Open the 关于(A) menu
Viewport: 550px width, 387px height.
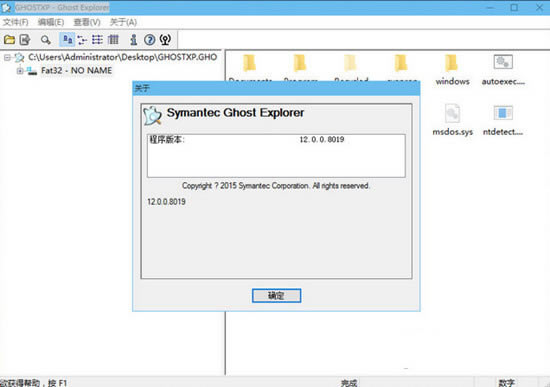coord(123,22)
